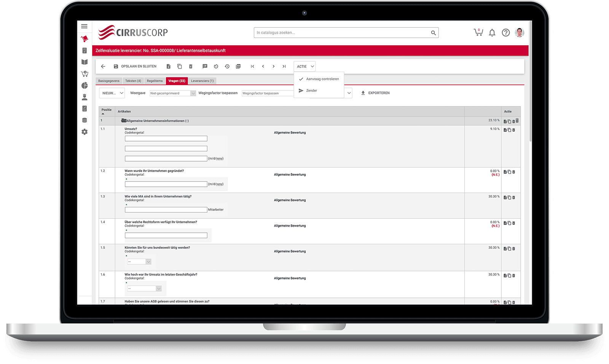Open the shopping cart in the header
The width and height of the screenshot is (609, 364).
pyautogui.click(x=478, y=32)
